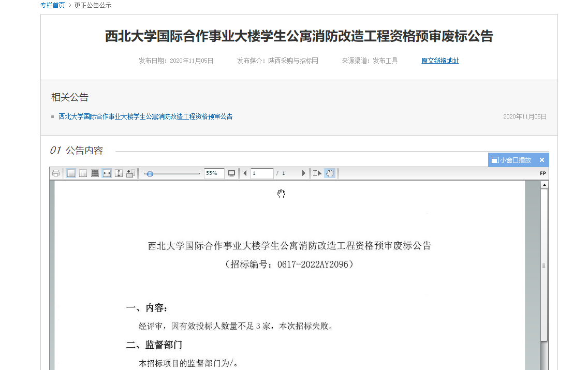Click the full screen monitor icon
Viewport: 588px width, 370px height.
(x=231, y=173)
